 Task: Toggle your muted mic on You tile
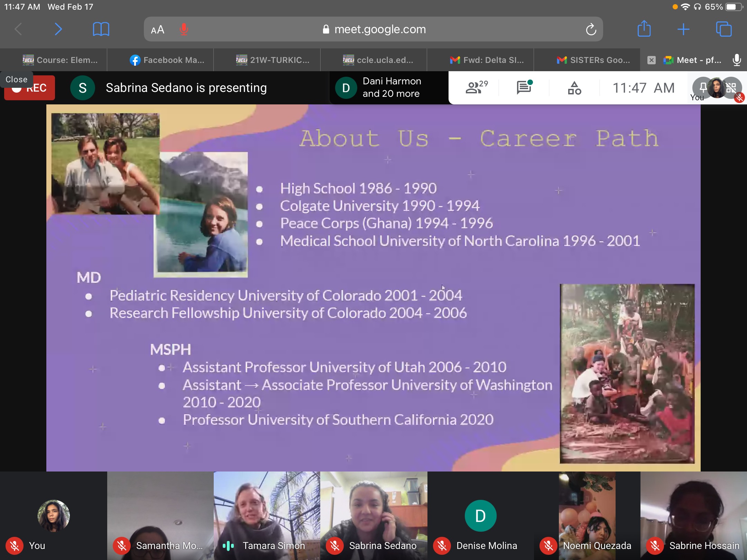tap(15, 546)
